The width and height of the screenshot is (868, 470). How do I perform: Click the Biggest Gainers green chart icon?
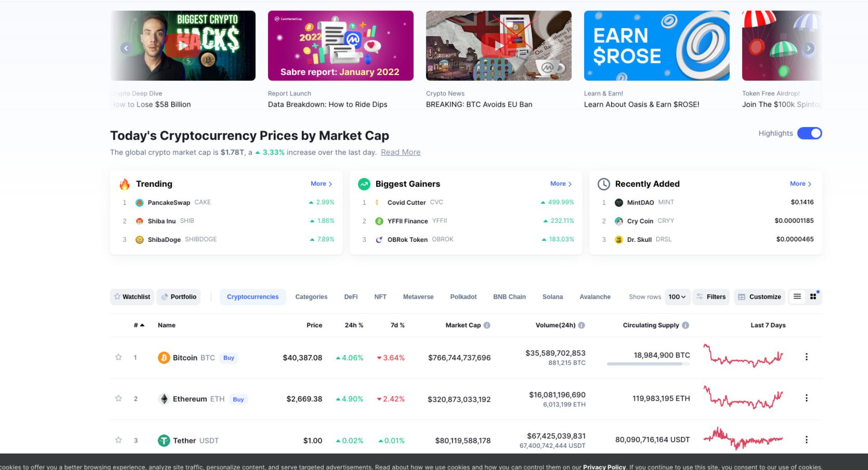tap(364, 184)
